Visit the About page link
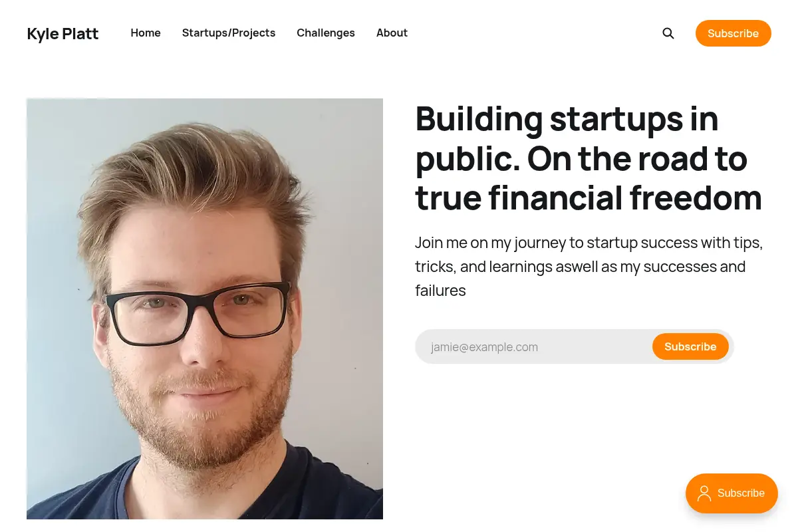Screen dimensions: 798x532 (392, 33)
